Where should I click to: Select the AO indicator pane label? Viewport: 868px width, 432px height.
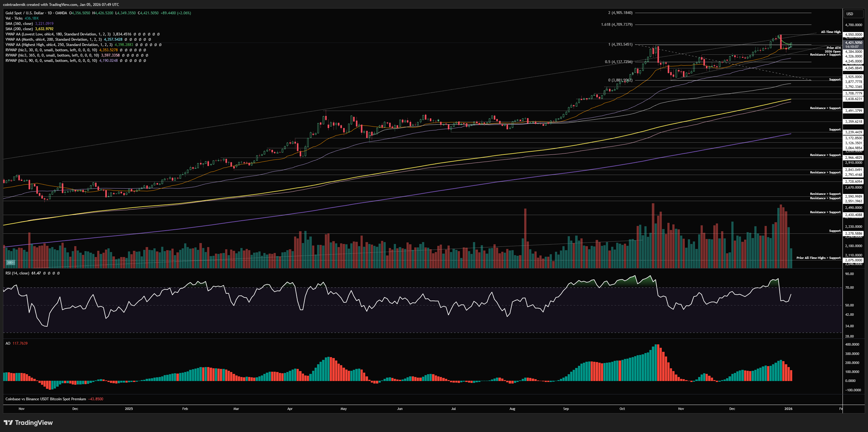(8, 343)
